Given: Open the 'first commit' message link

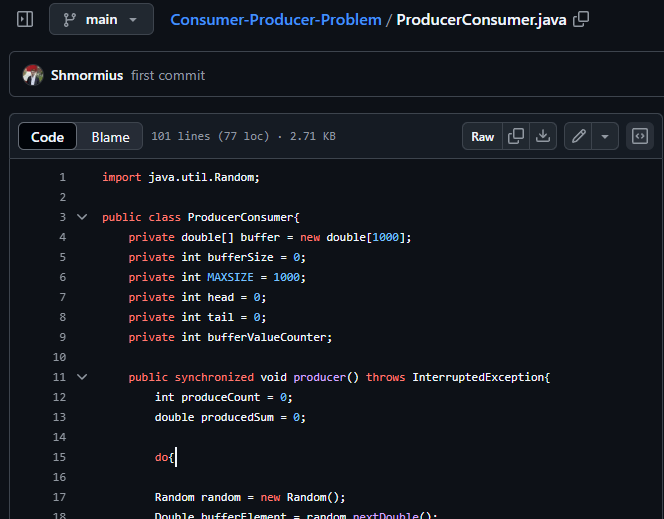Looking at the screenshot, I should [x=168, y=75].
